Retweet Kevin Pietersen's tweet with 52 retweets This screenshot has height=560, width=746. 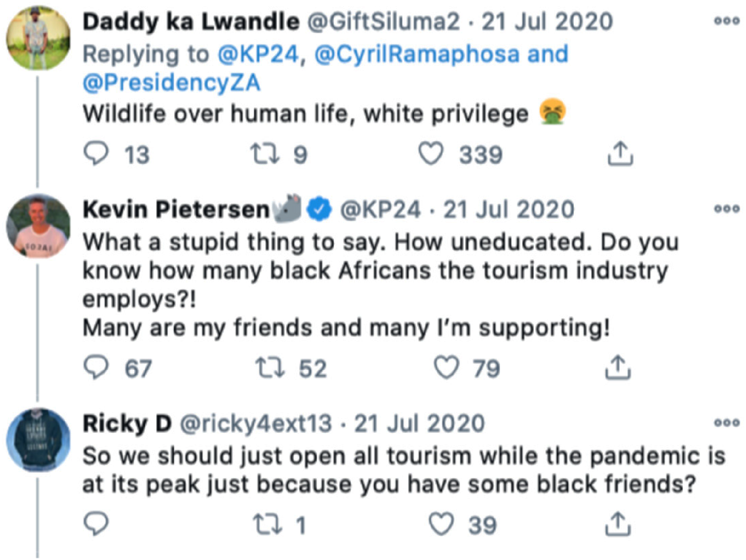[x=270, y=368]
